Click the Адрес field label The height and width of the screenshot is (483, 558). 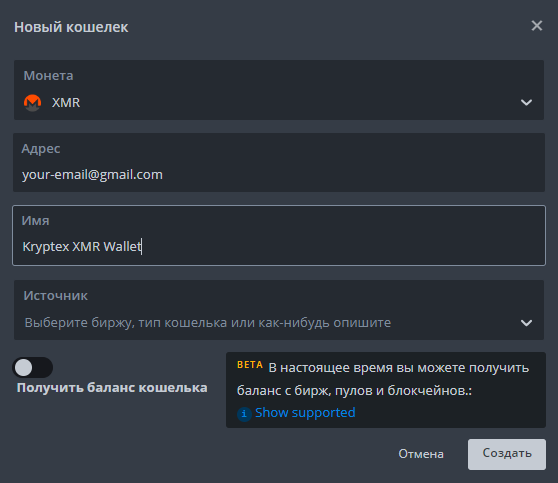point(41,148)
